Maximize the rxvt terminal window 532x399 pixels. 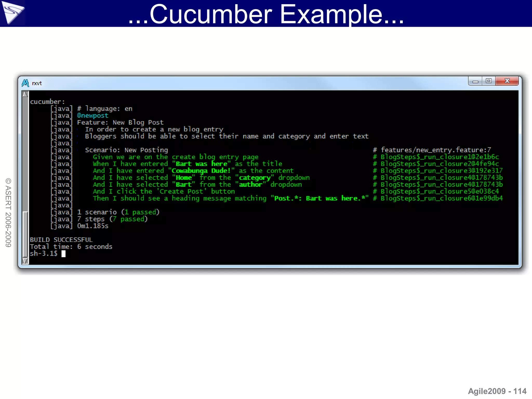pyautogui.click(x=489, y=81)
